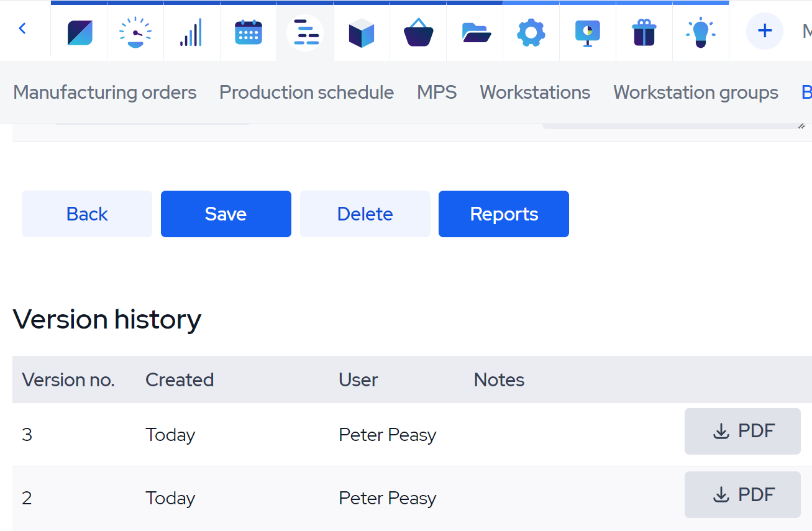Screen dimensions: 812x531
Task: Open the MPS tab
Action: (437, 93)
